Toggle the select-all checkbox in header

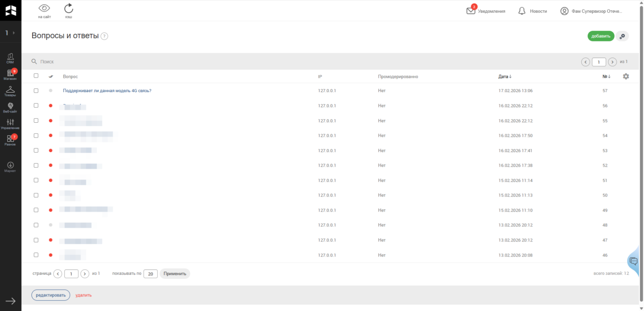coord(36,76)
